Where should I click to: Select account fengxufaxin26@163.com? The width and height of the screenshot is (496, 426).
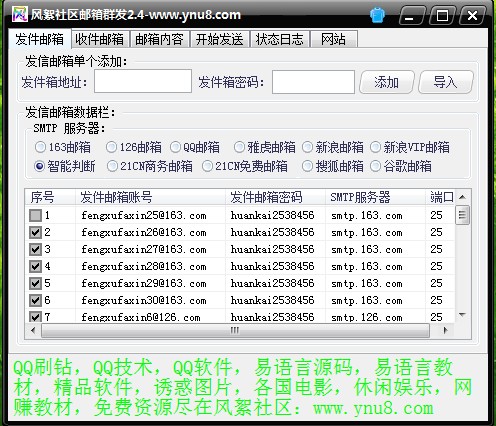[144, 232]
